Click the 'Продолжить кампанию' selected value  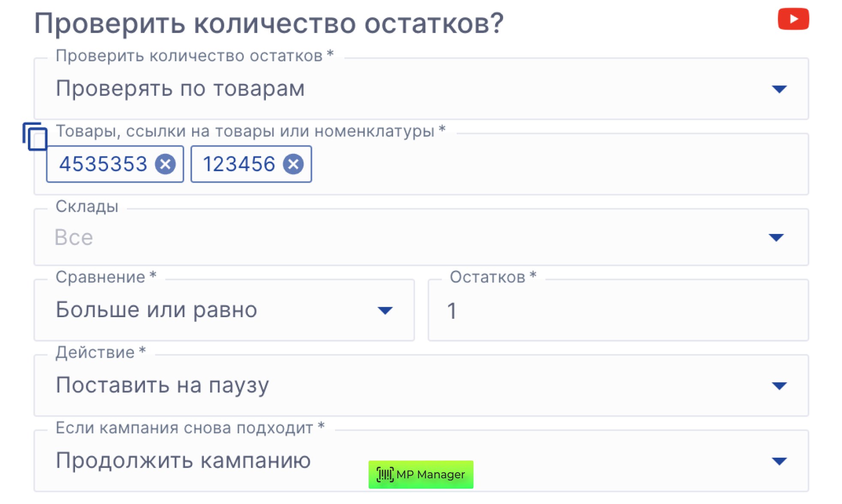coord(183,461)
